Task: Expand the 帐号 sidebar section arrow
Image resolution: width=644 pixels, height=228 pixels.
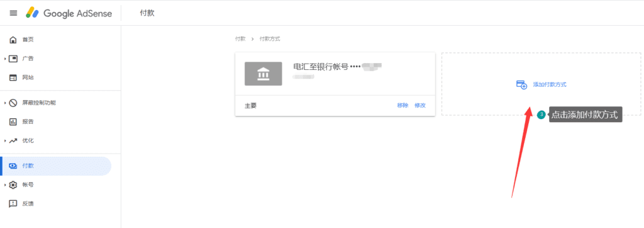Action: click(x=5, y=185)
